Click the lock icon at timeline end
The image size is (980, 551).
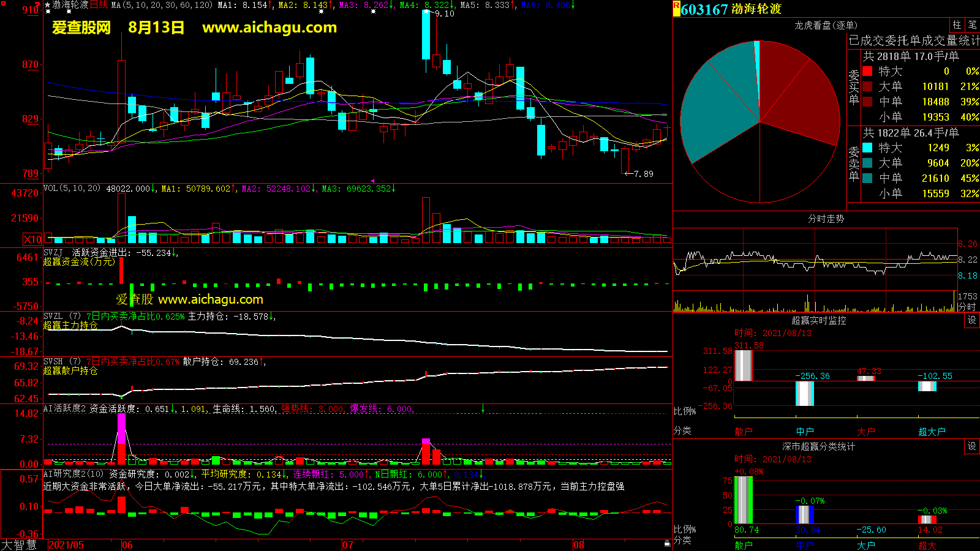(x=667, y=544)
